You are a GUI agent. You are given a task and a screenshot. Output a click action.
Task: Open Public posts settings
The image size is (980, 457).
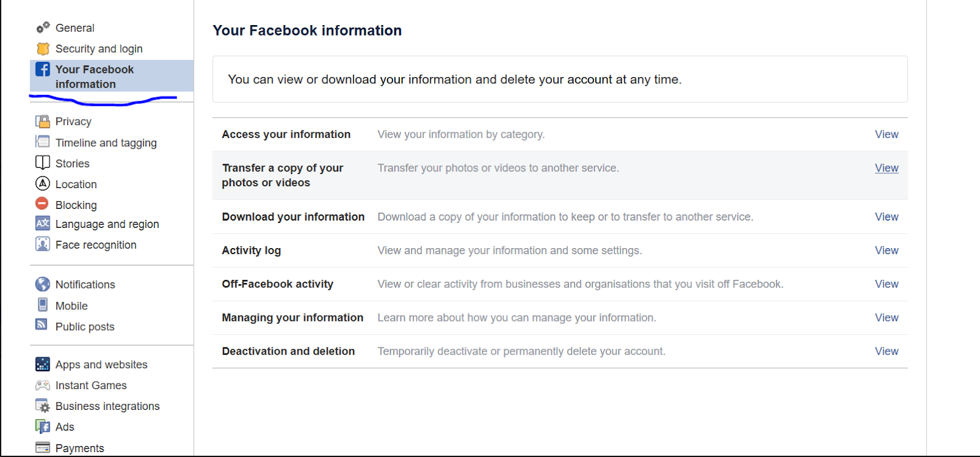point(85,327)
